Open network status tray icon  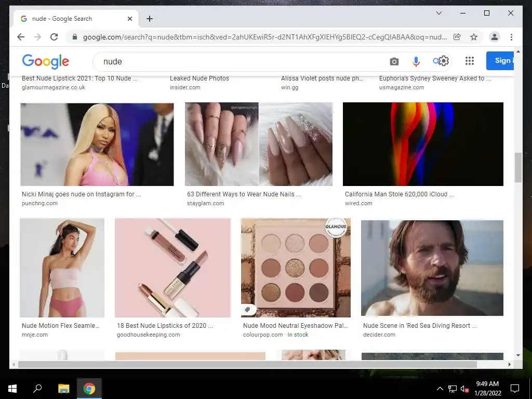coord(453,389)
